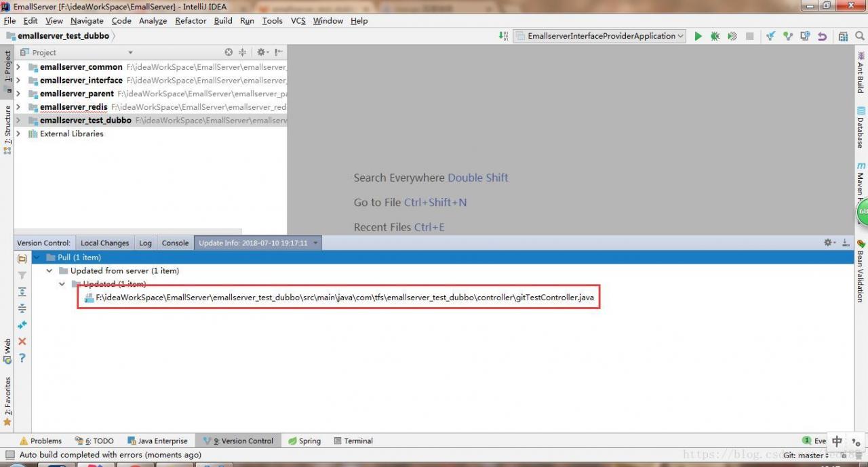Open the Tools menu
868x467 pixels.
tap(272, 20)
